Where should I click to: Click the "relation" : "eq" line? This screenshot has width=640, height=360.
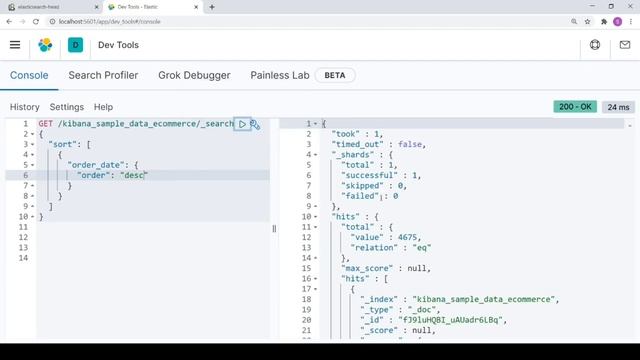tap(391, 248)
